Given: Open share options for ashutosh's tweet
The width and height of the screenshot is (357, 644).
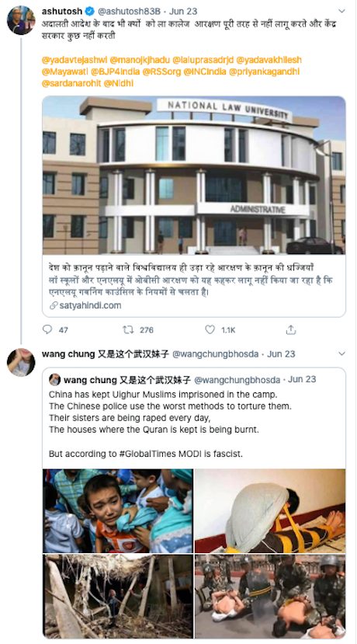Looking at the screenshot, I should pyautogui.click(x=291, y=329).
